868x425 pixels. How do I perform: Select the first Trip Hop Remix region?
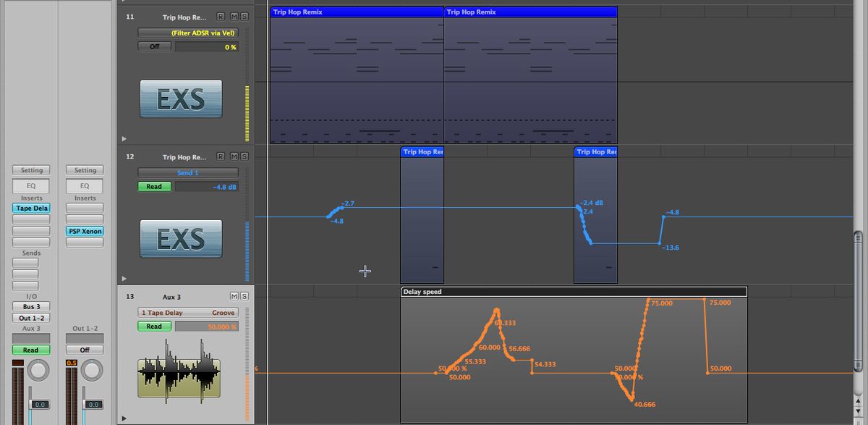click(x=356, y=72)
